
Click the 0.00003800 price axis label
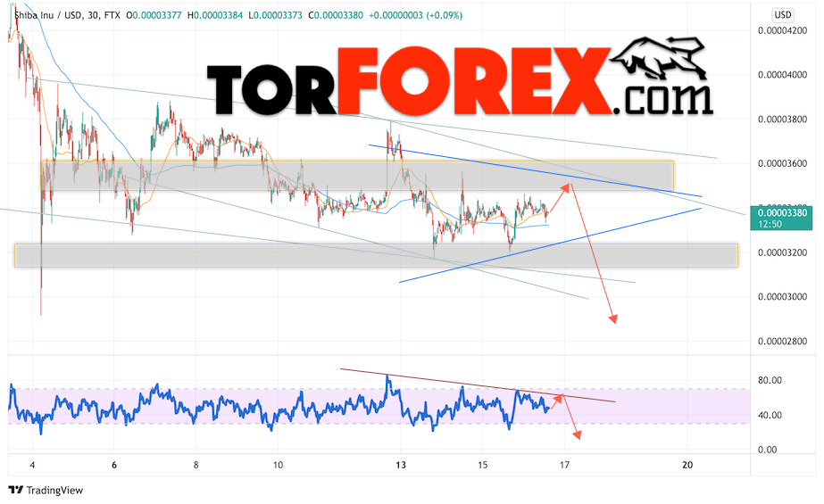(x=782, y=120)
